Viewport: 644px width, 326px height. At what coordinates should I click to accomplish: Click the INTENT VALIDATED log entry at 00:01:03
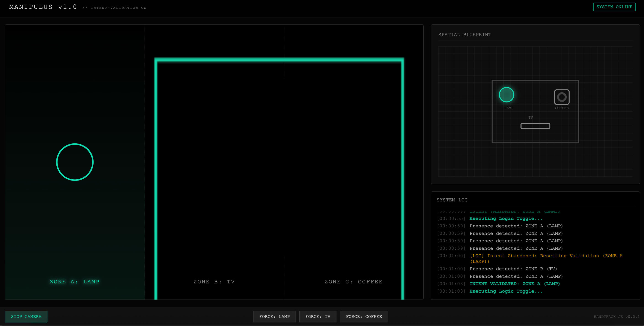(x=515, y=284)
